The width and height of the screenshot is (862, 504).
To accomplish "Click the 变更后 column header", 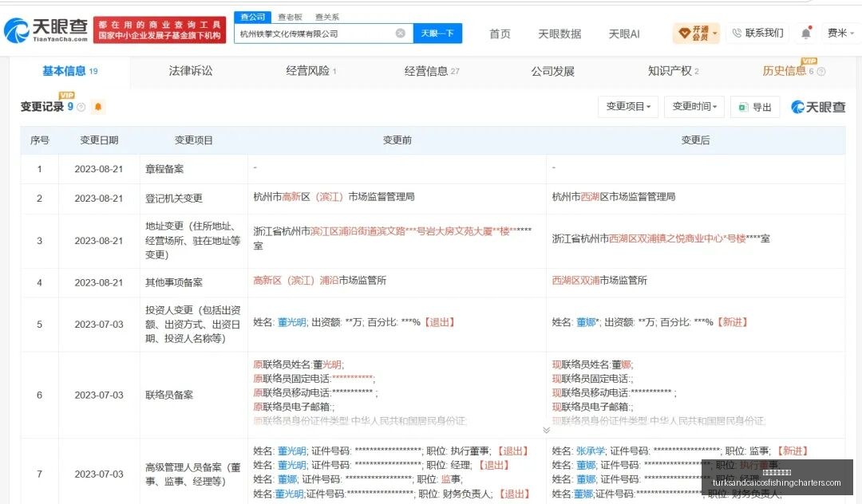I will [695, 140].
